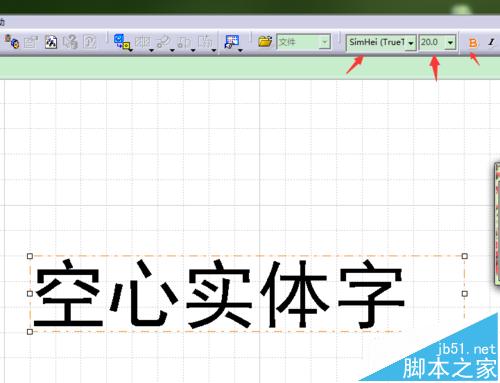Click the black-and-white document icon third from toolbar left
This screenshot has height=383, width=500.
coord(51,42)
